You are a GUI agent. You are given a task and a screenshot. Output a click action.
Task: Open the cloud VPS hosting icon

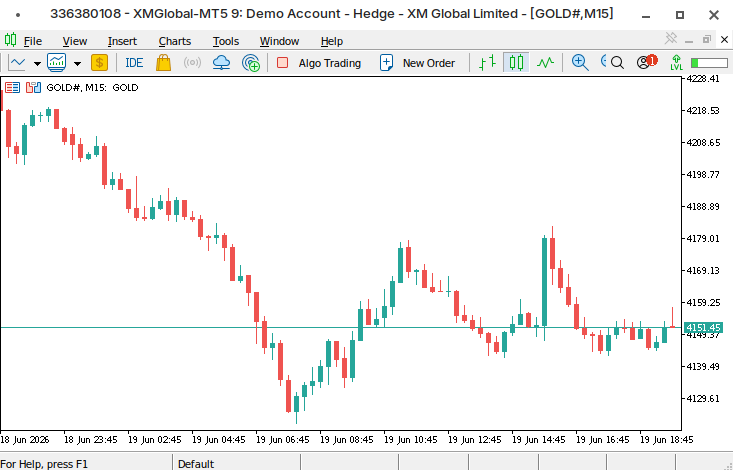221,63
